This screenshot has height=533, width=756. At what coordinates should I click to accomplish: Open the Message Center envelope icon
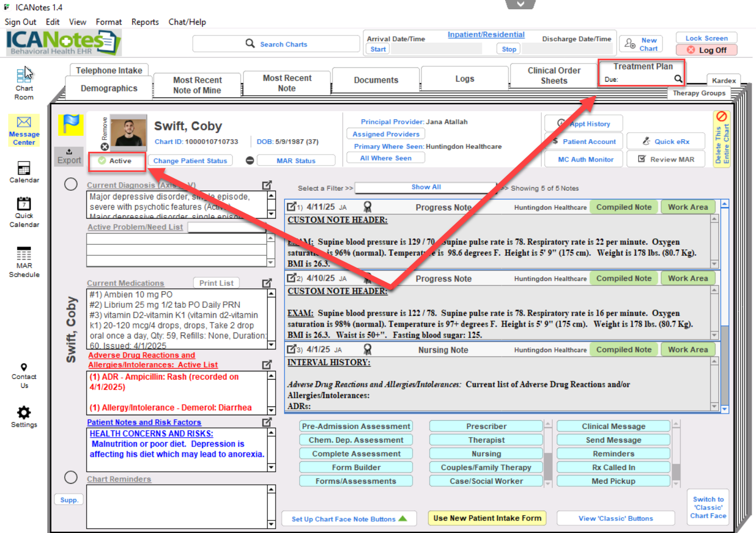click(x=24, y=122)
